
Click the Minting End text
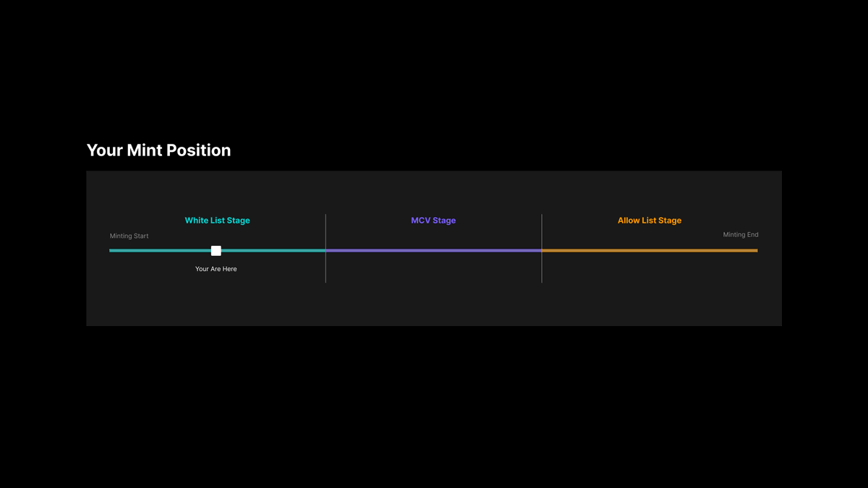pyautogui.click(x=741, y=235)
